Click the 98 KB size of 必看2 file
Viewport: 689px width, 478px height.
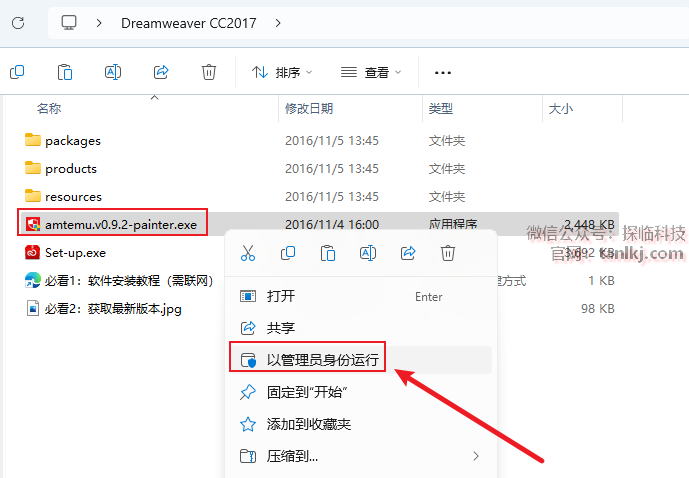598,309
